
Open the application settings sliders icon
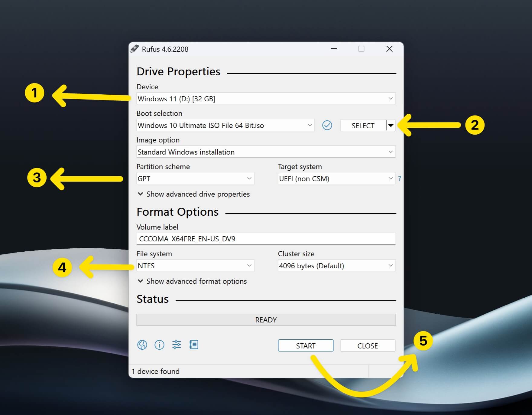click(177, 345)
